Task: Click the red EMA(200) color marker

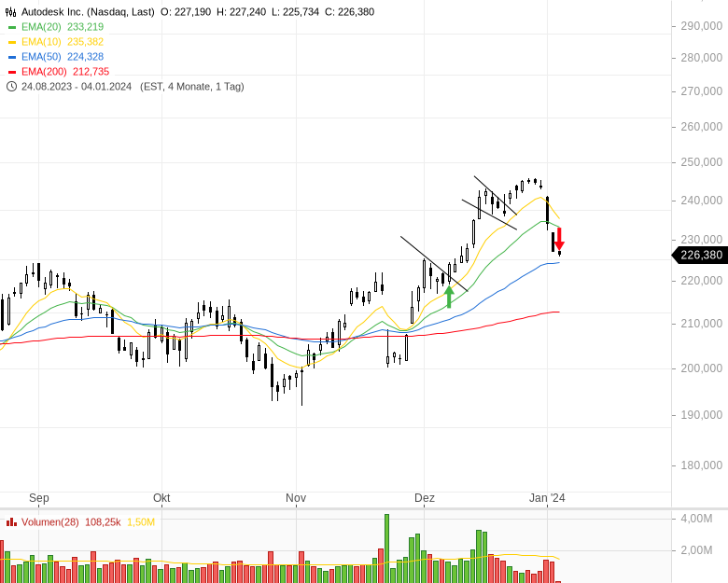Action: coord(12,72)
